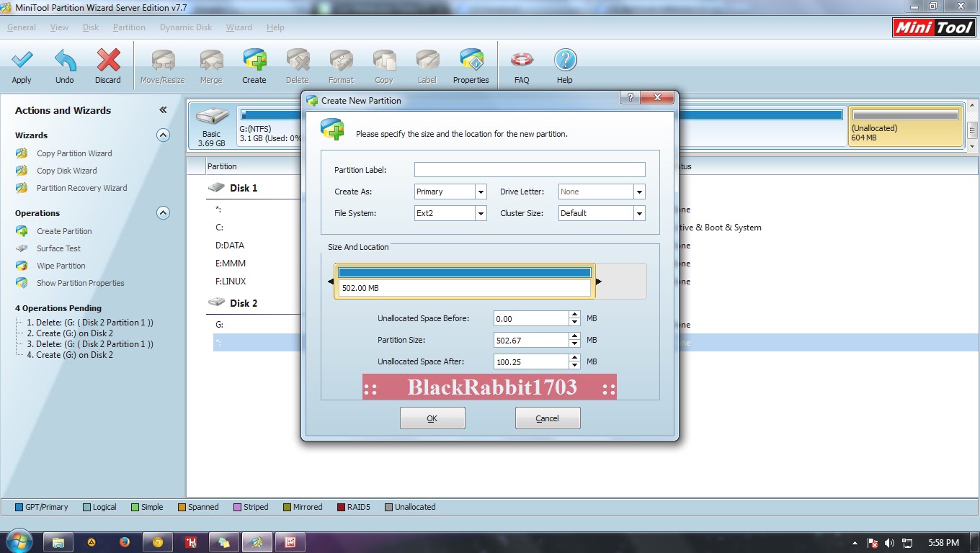Collapse the Actions and Wizards panel

click(163, 110)
